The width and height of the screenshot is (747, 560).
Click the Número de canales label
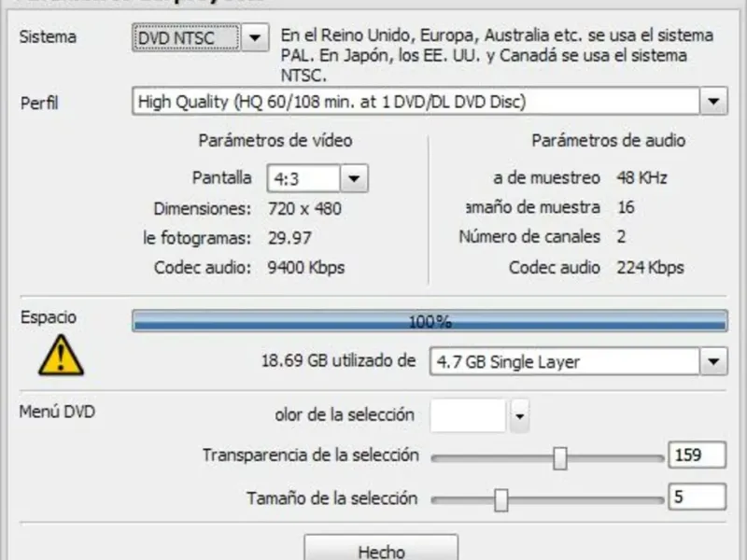[x=529, y=237]
